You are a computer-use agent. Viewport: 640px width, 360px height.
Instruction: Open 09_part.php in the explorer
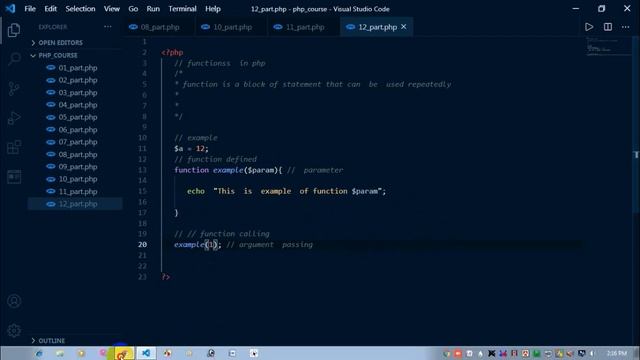point(78,167)
